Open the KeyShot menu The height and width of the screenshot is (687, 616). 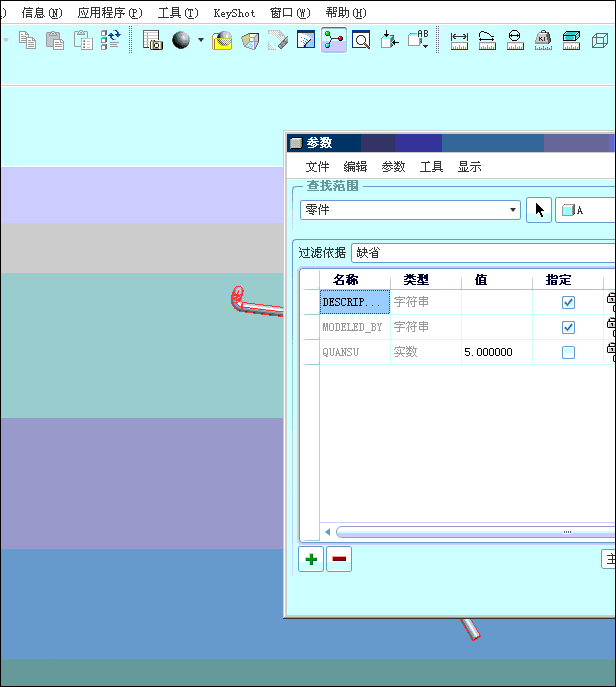coord(234,13)
